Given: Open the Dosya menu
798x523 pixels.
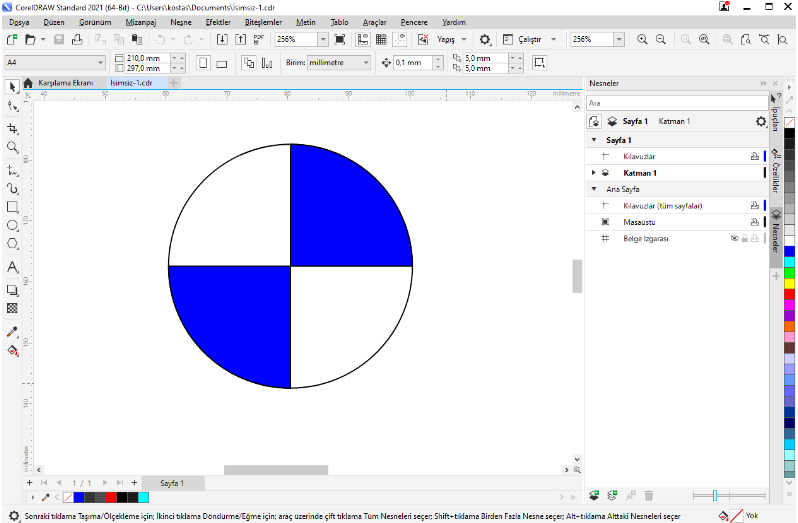Looking at the screenshot, I should coord(19,22).
